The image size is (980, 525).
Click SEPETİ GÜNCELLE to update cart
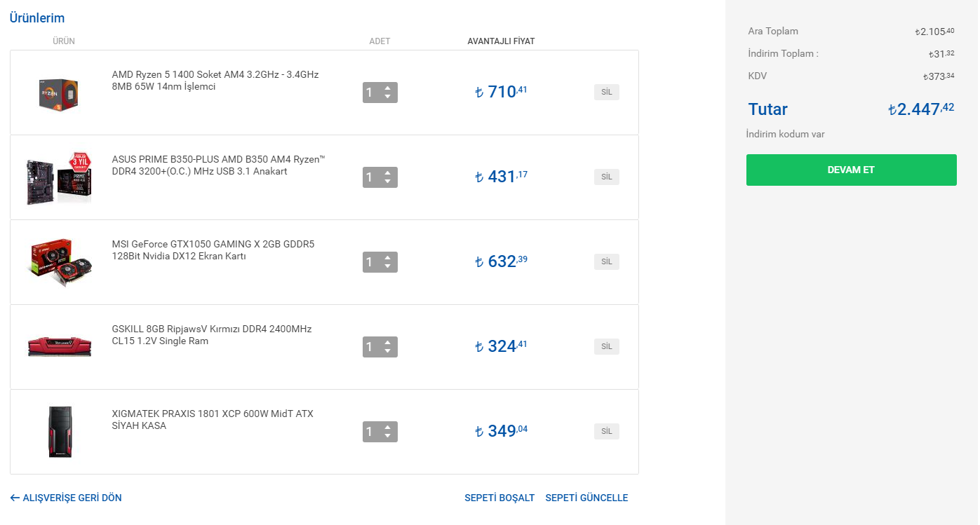pyautogui.click(x=586, y=498)
